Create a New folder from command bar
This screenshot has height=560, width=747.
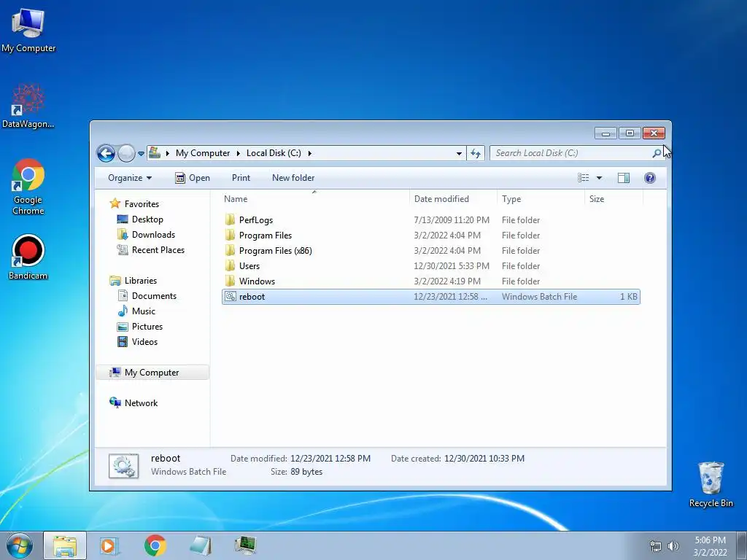(x=293, y=178)
